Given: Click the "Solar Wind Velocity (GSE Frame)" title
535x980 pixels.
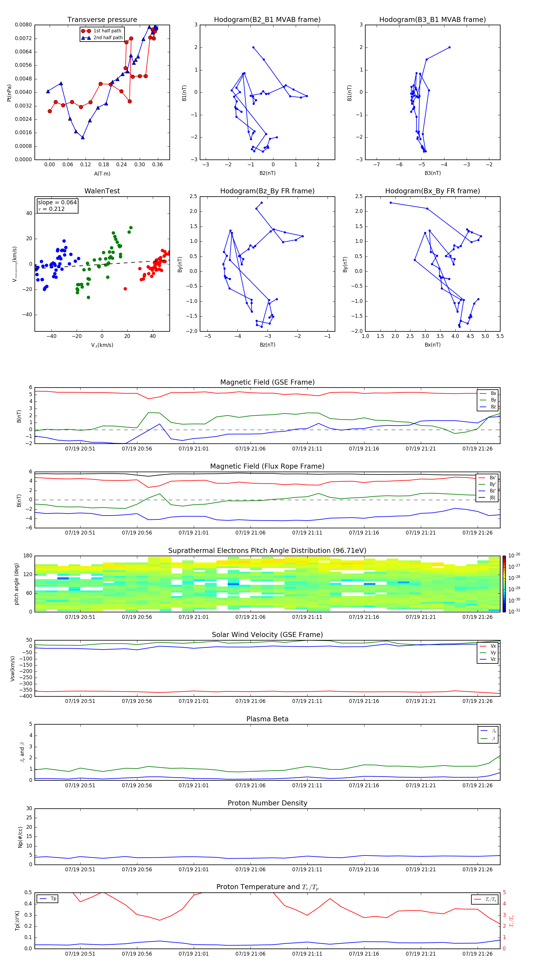Looking at the screenshot, I should click(267, 635).
